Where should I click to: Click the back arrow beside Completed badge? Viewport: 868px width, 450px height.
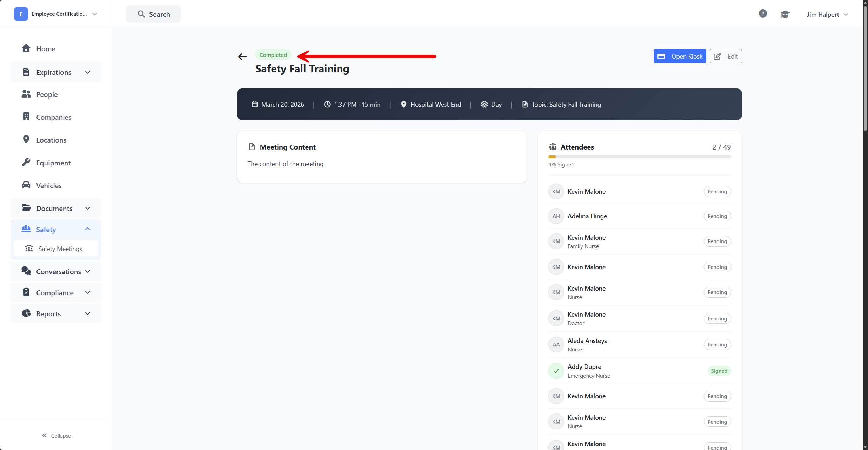(242, 57)
